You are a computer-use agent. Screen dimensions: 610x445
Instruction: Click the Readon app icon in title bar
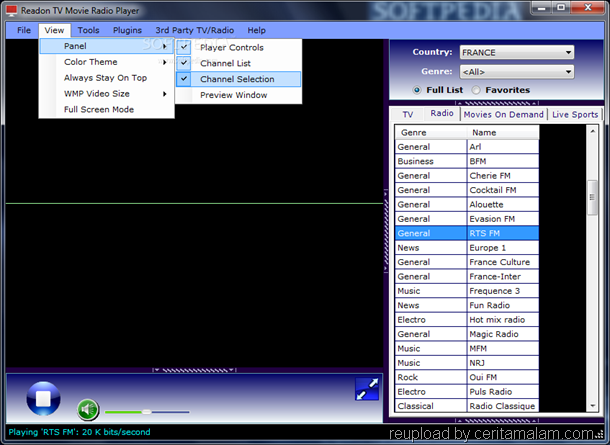(12, 11)
